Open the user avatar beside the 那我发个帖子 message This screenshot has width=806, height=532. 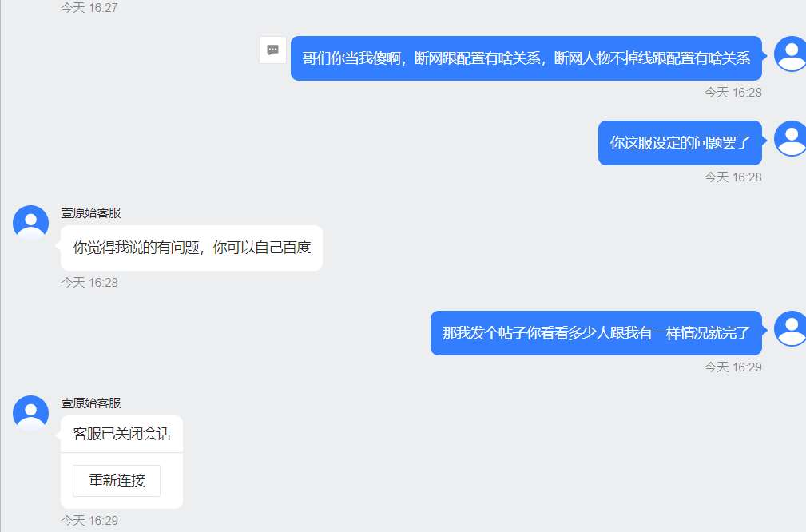point(791,329)
